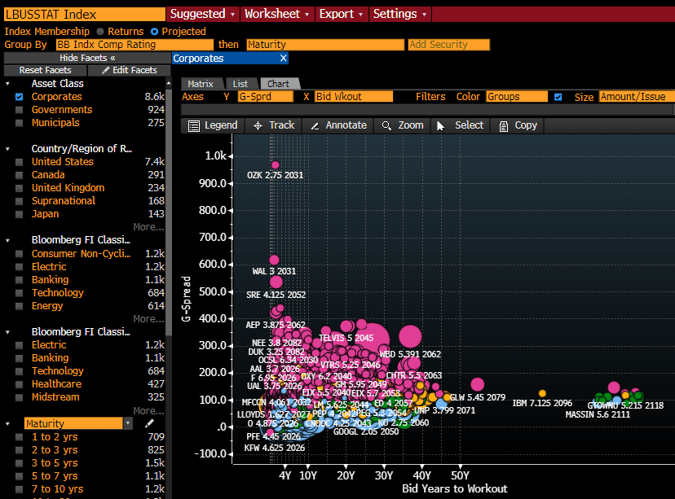Check the Midstream checkbox
The image size is (675, 499).
pyautogui.click(x=19, y=397)
